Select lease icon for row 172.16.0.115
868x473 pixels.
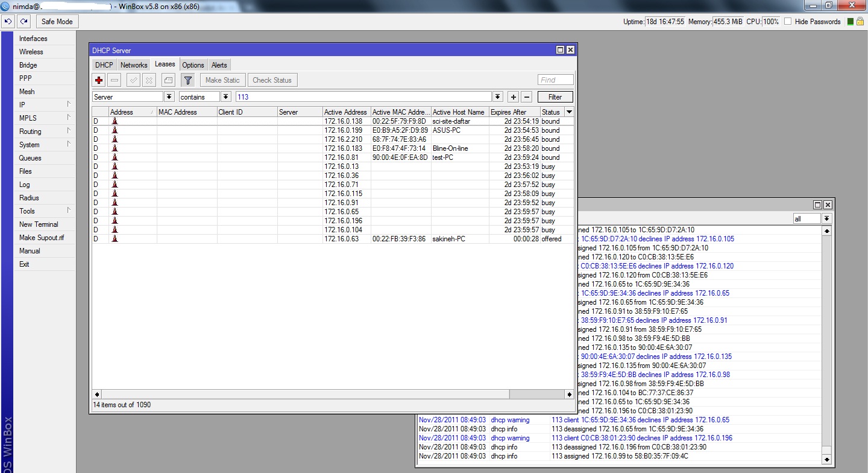tap(115, 194)
